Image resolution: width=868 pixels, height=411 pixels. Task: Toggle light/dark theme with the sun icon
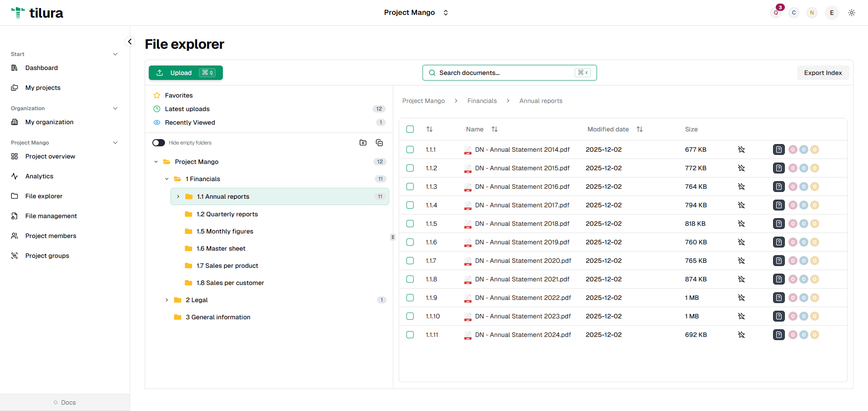852,12
